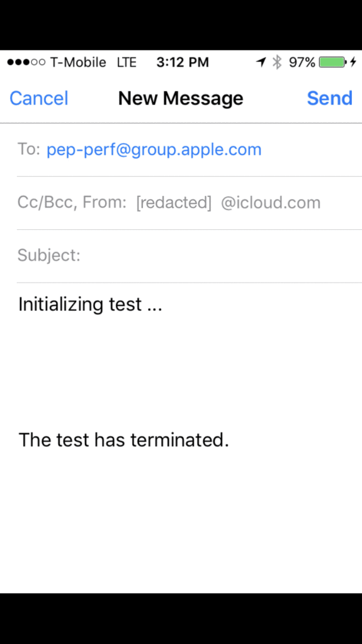Focus the Subject field
Viewport: 362px width, 644px height.
point(189,256)
